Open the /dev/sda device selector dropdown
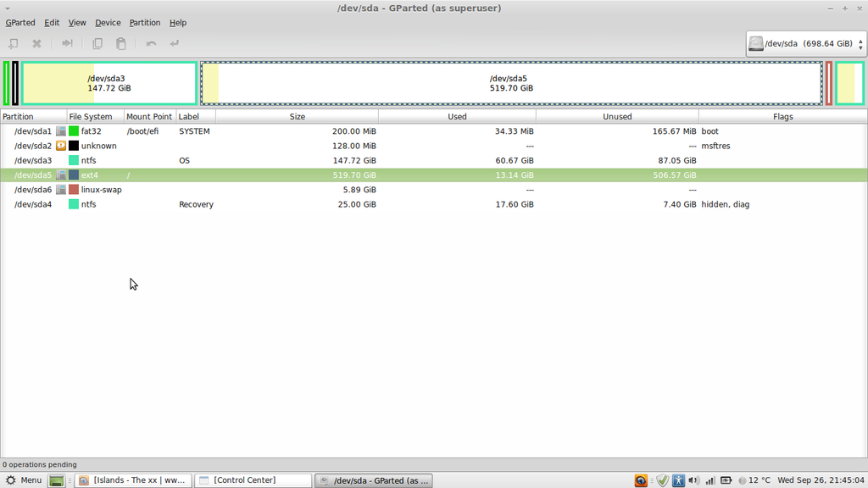 click(804, 43)
